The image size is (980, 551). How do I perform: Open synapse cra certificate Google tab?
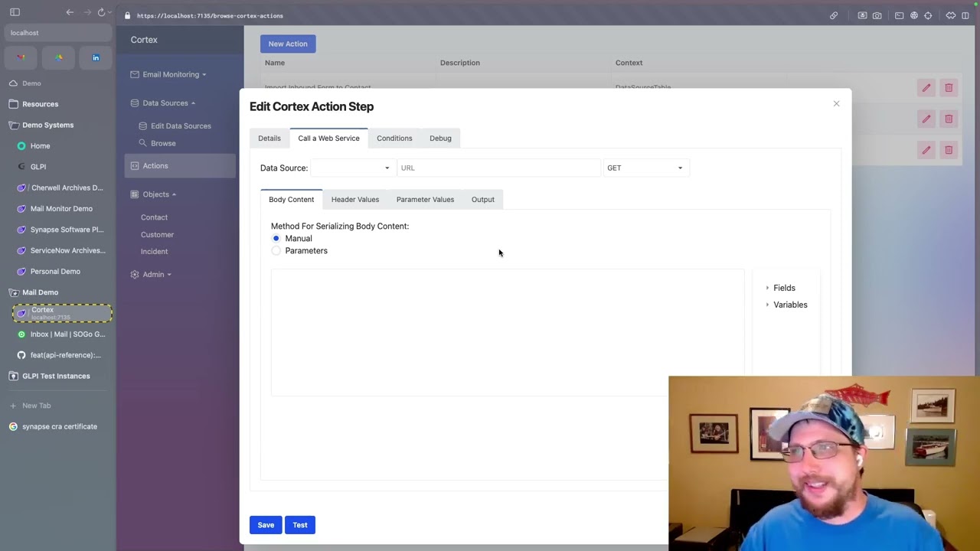click(x=58, y=427)
